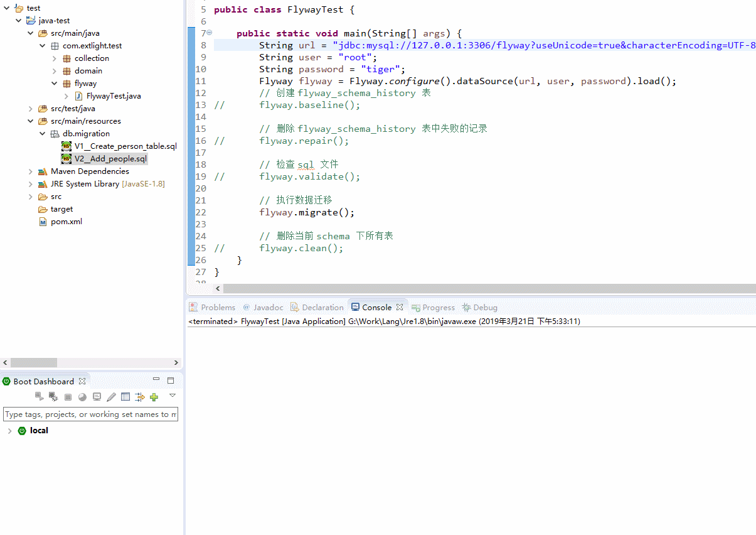Click the link-with-arrow icon in Boot Dashboard
Screen dimensions: 756x535
[x=140, y=397]
